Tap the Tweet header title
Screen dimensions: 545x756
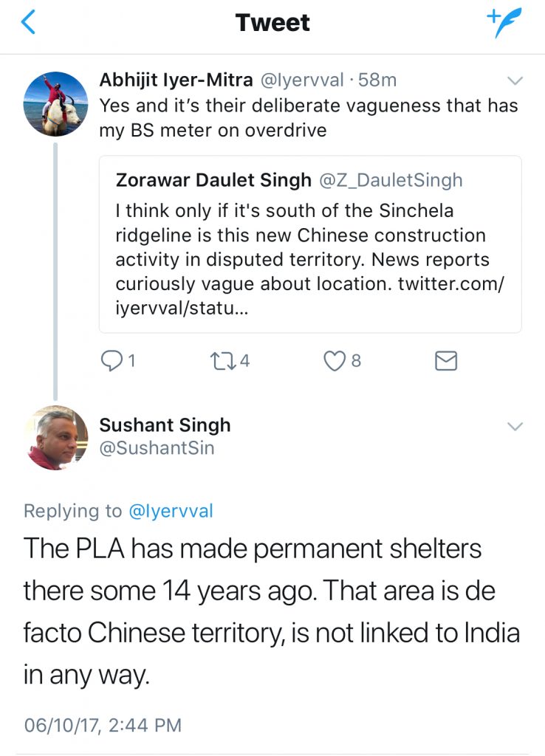point(272,23)
